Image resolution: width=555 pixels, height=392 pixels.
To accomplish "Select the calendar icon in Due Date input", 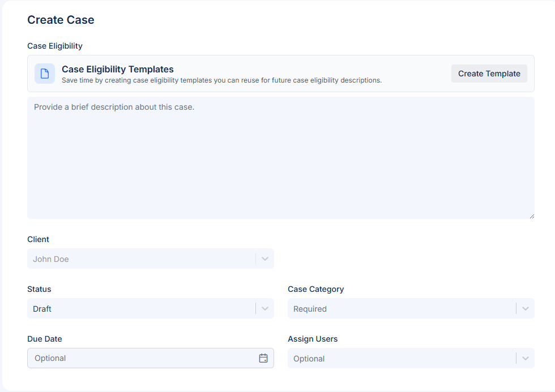I will [x=263, y=358].
